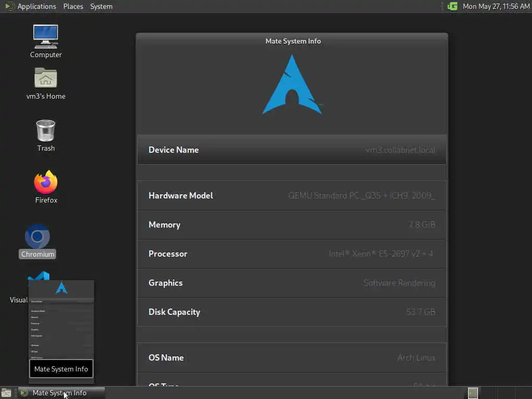Click the Processor row
The height and width of the screenshot is (399, 532).
292,254
